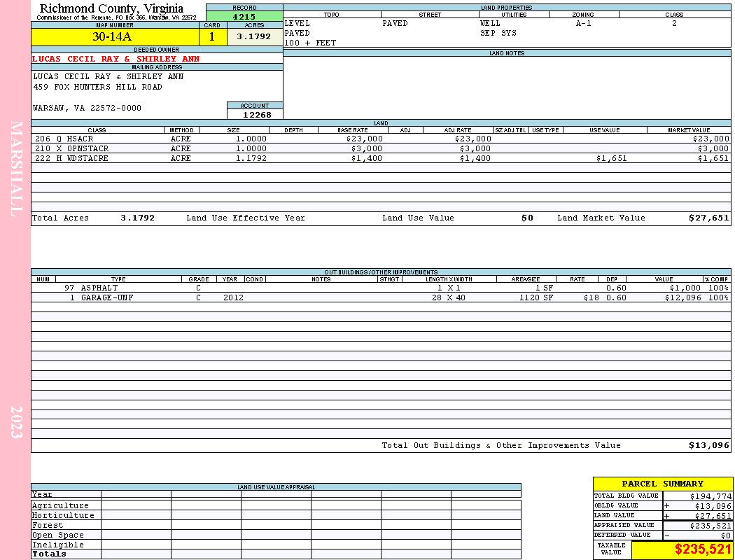Screen dimensions: 735x560
Task: Click the use value $1,651
Action: tap(611, 158)
